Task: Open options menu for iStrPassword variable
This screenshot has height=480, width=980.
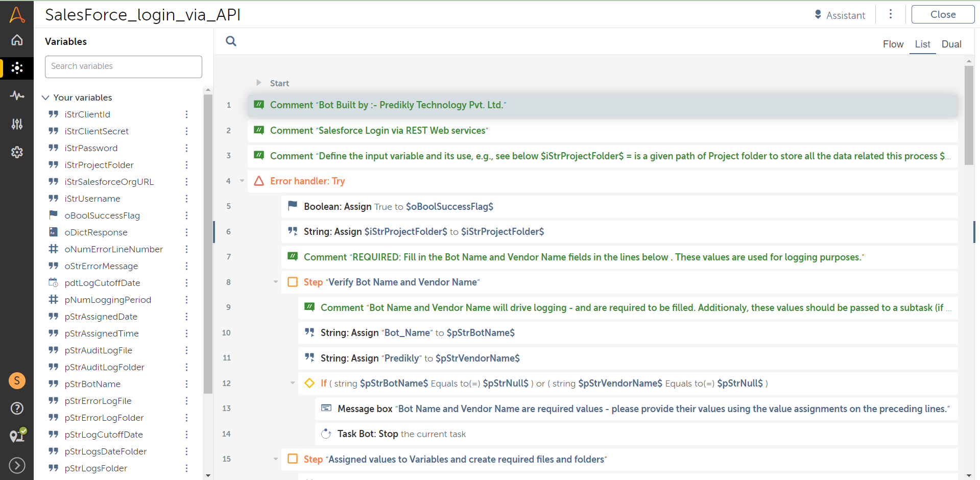Action: coord(186,148)
